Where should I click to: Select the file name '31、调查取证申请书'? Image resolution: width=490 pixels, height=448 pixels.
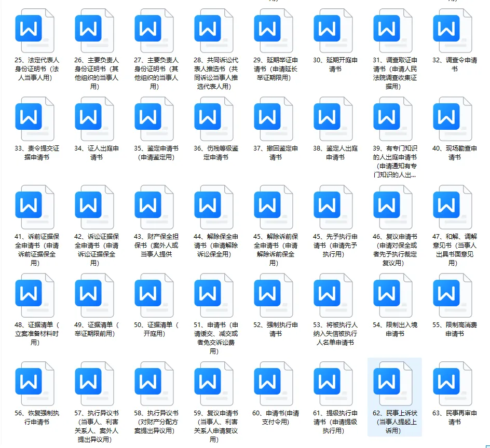tap(395, 73)
